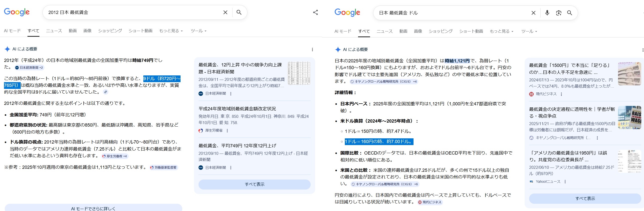Expand 'ツール' dropdown in right window
Screen dimensions: 644x211
pyautogui.click(x=529, y=31)
